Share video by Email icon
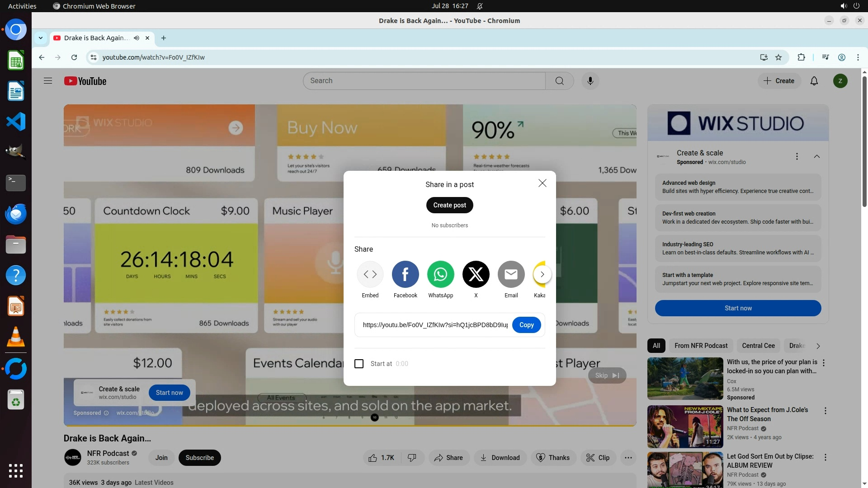 [511, 274]
